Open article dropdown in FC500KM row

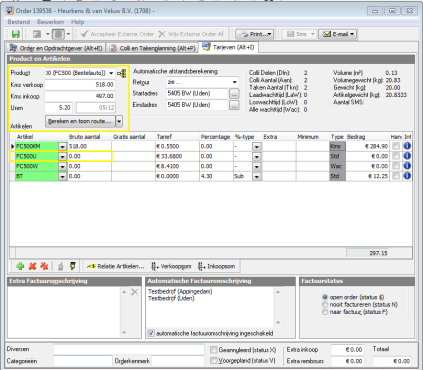[62, 146]
